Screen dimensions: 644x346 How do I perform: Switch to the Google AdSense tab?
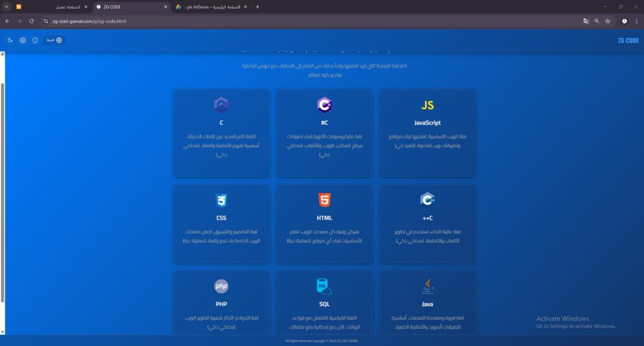[x=211, y=7]
